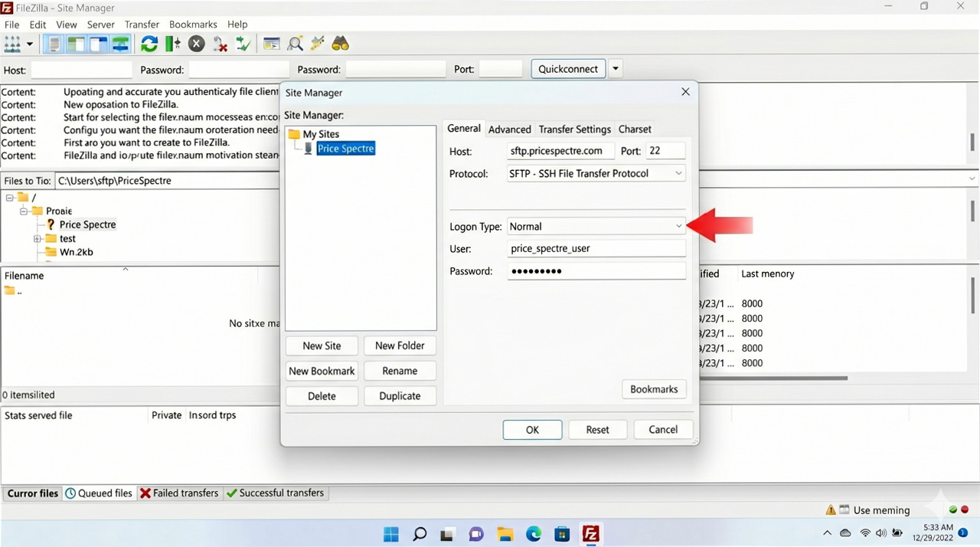Toggle the transfer queue panel
Image resolution: width=980 pixels, height=547 pixels.
(x=120, y=44)
